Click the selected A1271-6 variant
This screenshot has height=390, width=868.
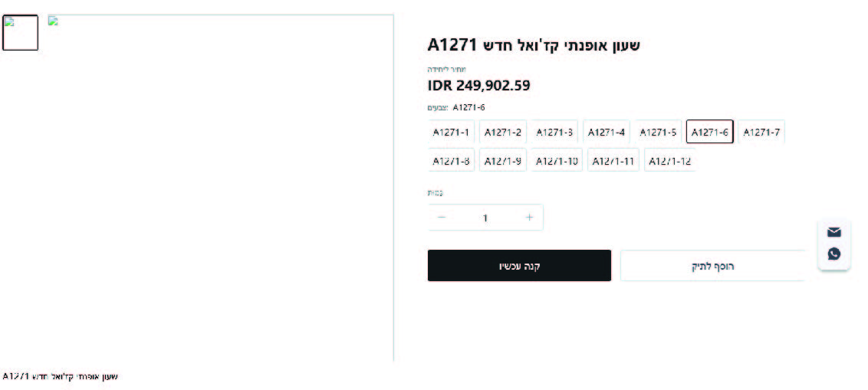[709, 133]
